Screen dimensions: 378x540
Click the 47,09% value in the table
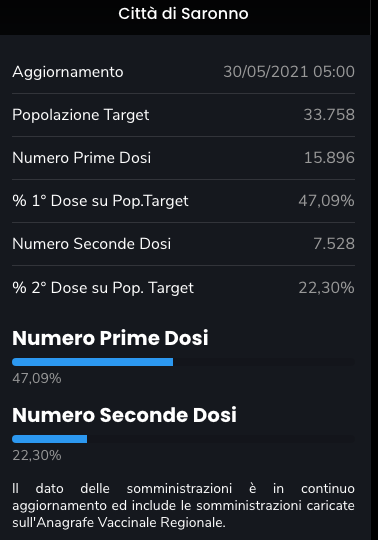(326, 201)
